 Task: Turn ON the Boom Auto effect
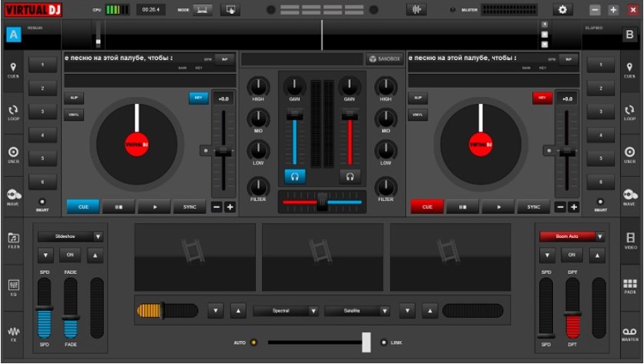[x=572, y=255]
